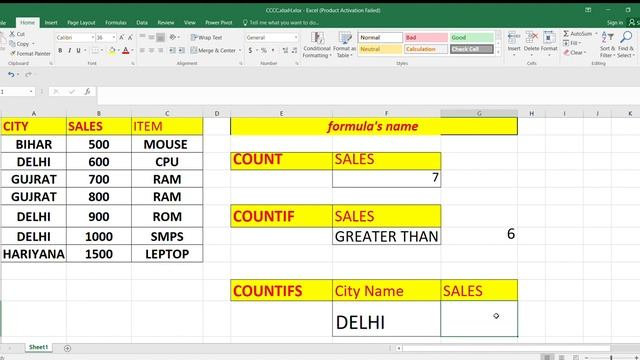This screenshot has height=360, width=640.
Task: Open Find & Select magnifier
Action: point(626,44)
